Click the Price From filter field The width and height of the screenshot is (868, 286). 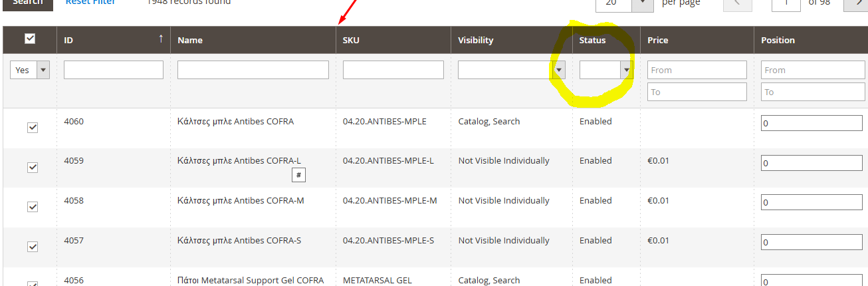(x=697, y=70)
